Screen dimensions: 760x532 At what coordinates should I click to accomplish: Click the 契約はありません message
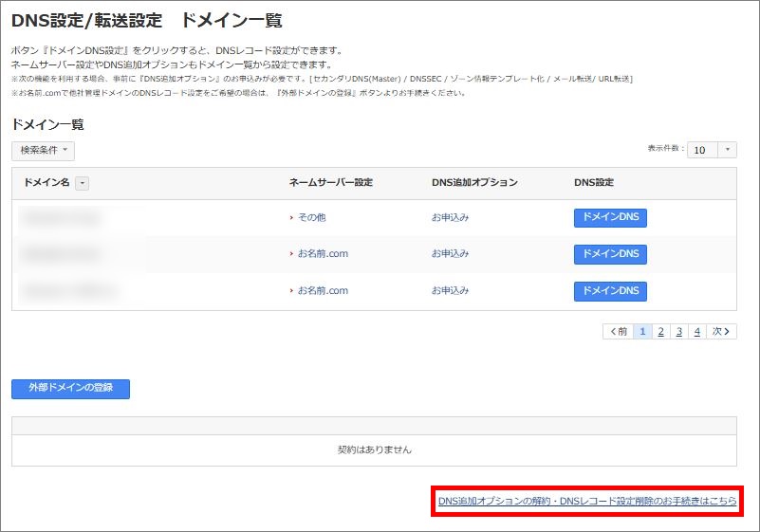(x=374, y=449)
